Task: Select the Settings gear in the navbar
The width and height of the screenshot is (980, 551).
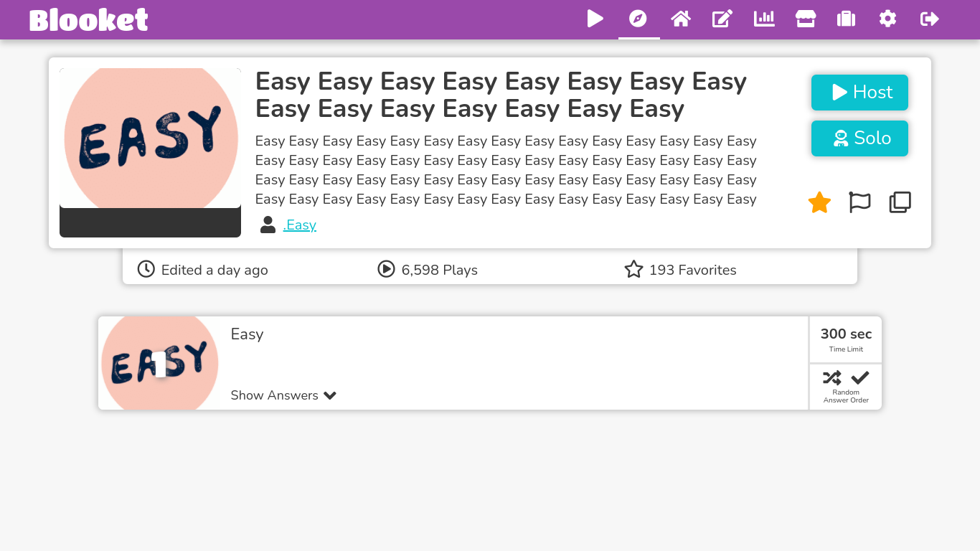Action: point(887,19)
